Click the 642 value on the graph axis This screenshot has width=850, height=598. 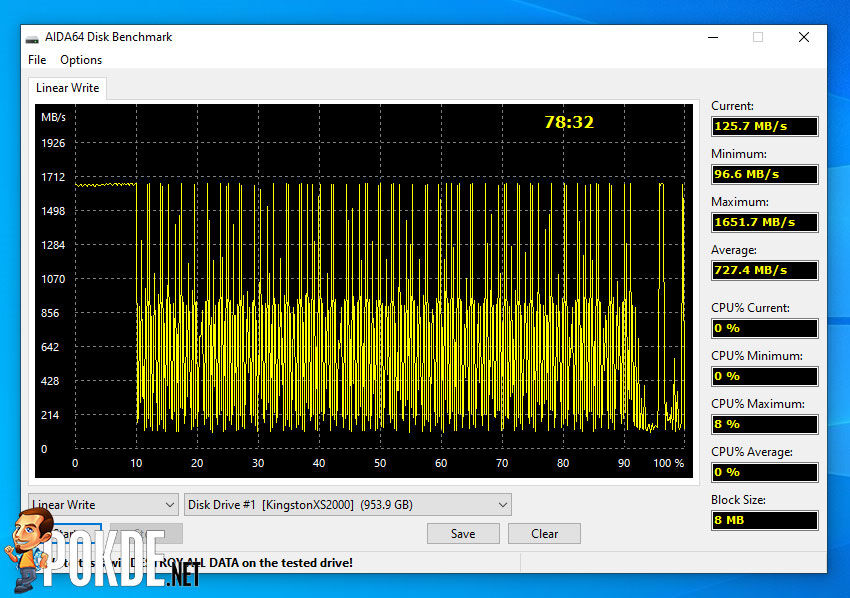[50, 347]
